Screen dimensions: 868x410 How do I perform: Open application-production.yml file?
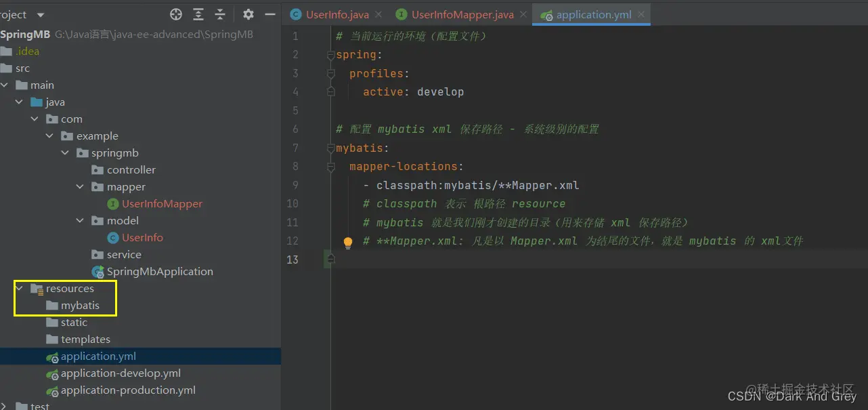pyautogui.click(x=128, y=390)
